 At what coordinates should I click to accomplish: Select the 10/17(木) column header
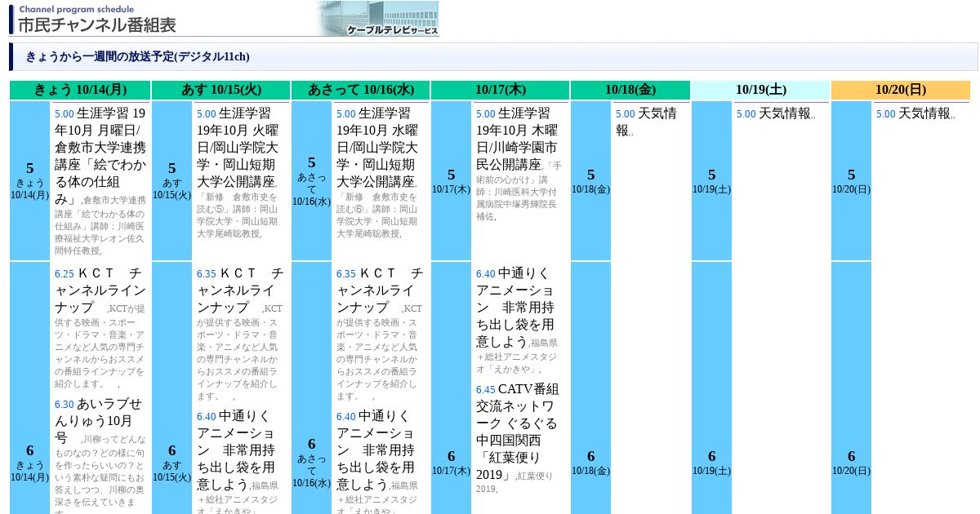(x=500, y=90)
